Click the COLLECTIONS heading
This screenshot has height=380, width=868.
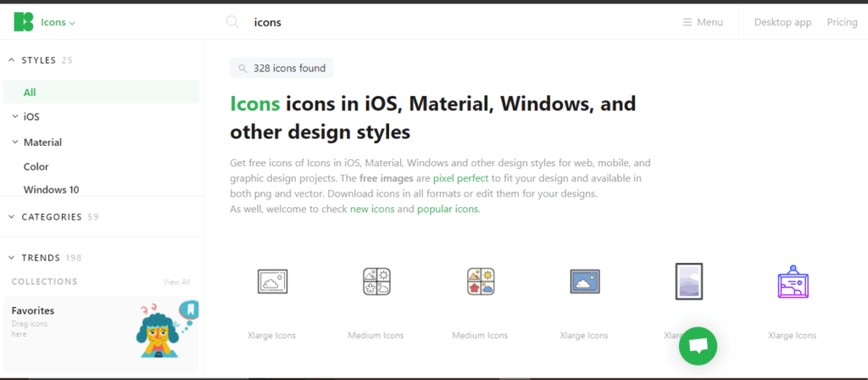(x=44, y=282)
